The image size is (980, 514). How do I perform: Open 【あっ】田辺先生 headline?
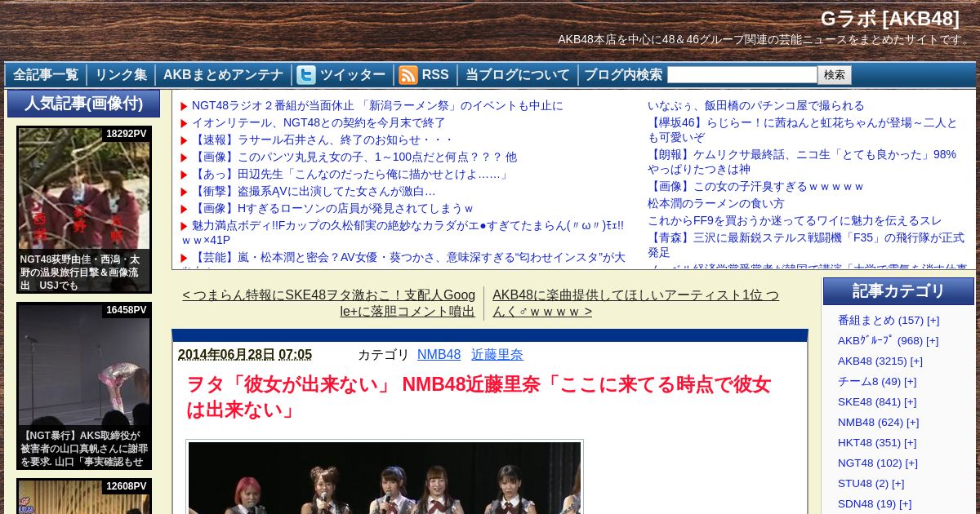pos(351,174)
